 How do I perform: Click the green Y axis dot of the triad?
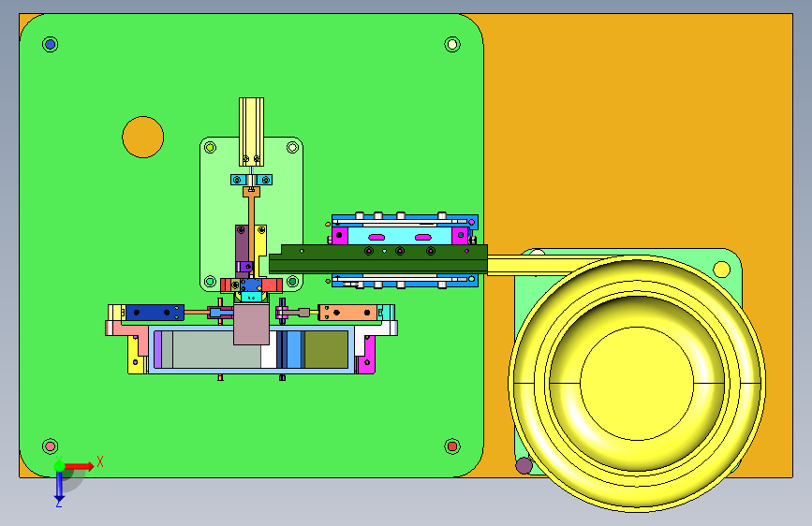[x=59, y=466]
